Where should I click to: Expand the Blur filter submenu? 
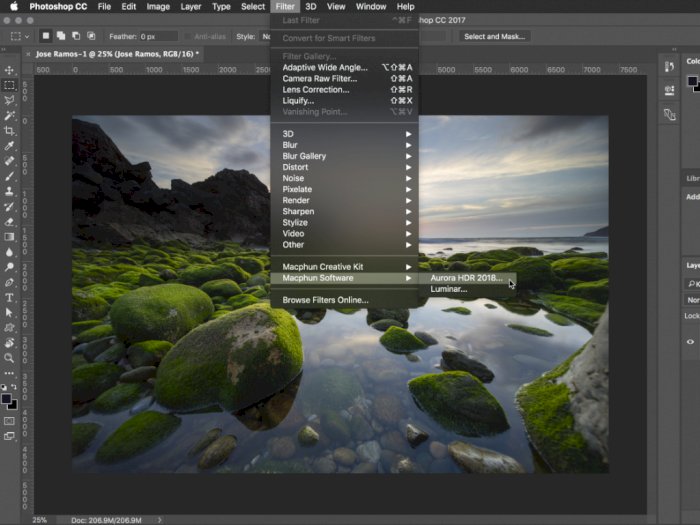click(344, 145)
